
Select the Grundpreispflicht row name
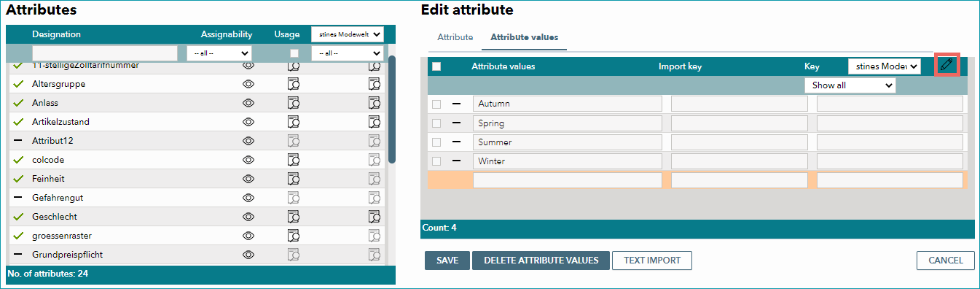point(66,255)
